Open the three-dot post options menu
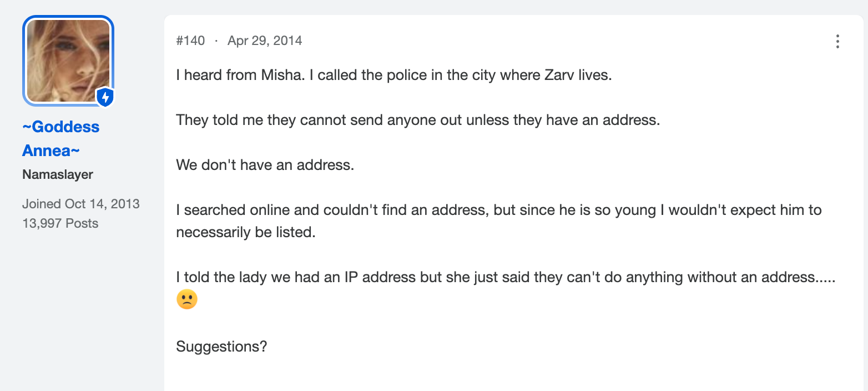This screenshot has height=391, width=868. [837, 42]
